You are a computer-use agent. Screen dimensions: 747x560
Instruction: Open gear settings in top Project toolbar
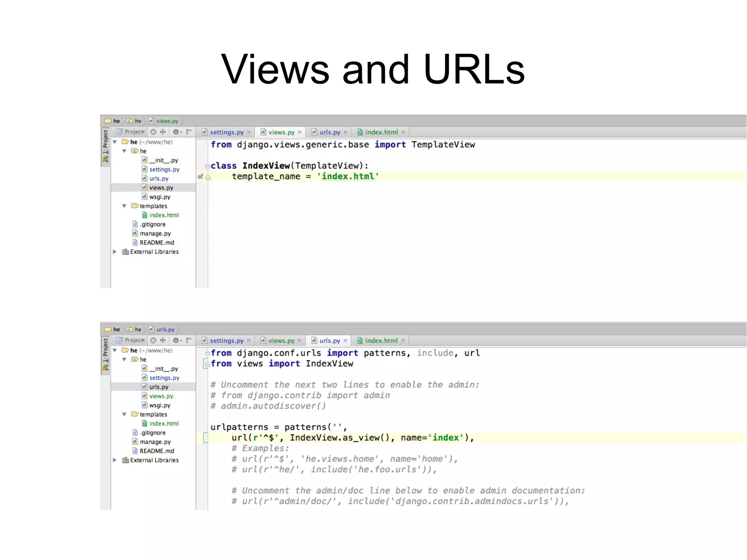[177, 132]
